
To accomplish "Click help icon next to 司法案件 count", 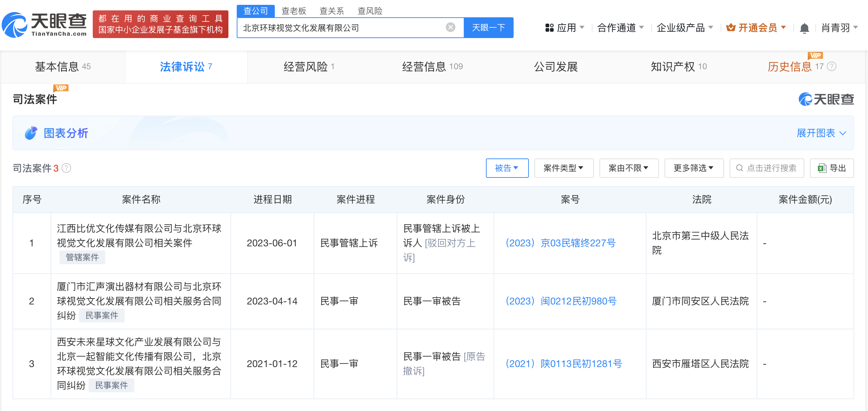I will (x=66, y=168).
